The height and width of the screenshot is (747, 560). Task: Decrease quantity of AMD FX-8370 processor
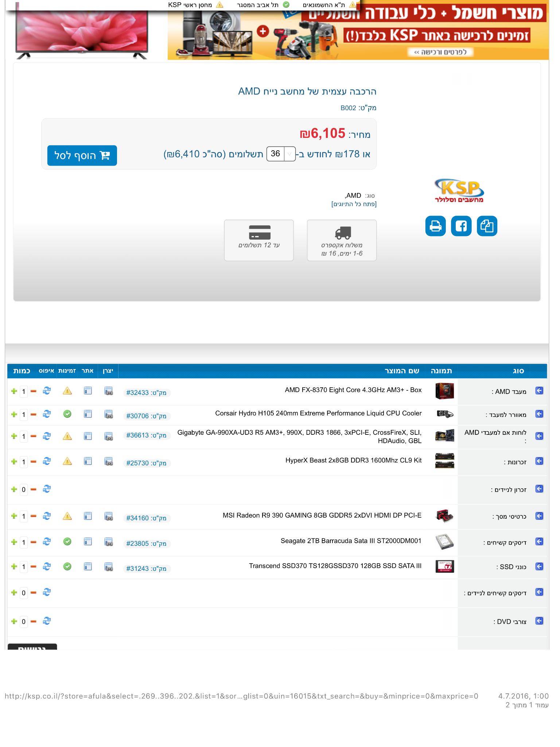34,391
